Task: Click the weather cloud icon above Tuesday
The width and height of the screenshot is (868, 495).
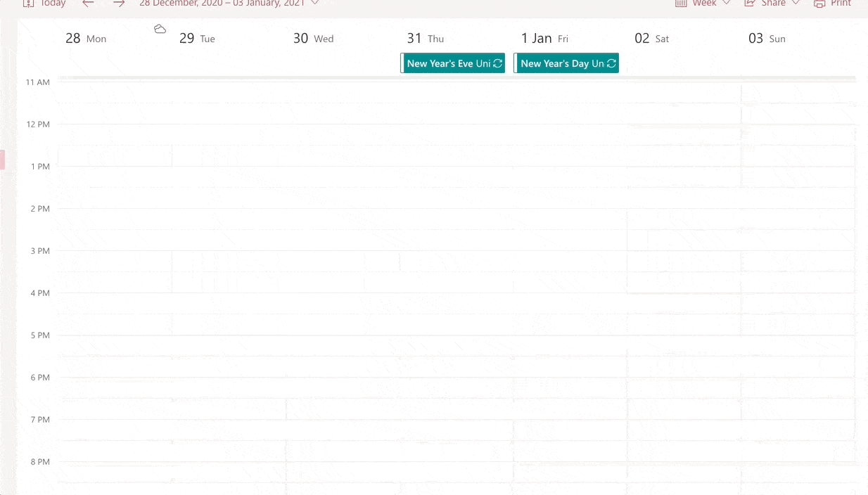Action: pyautogui.click(x=160, y=28)
